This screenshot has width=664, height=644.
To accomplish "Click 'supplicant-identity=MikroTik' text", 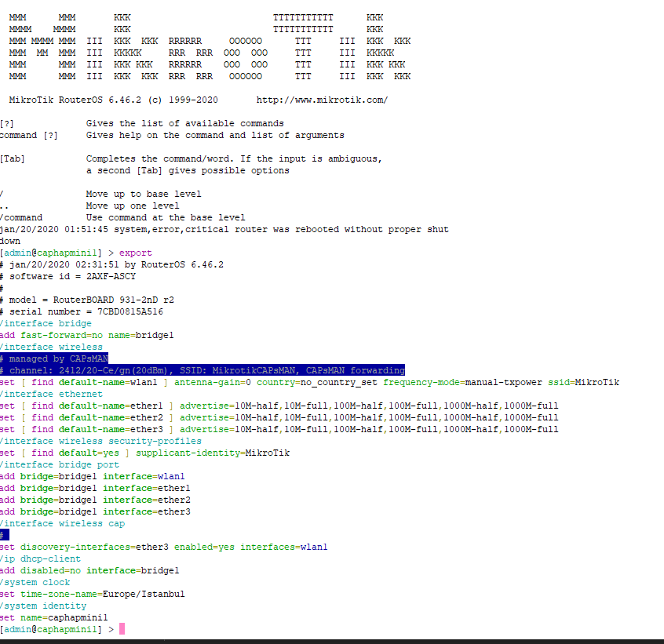I will (213, 453).
